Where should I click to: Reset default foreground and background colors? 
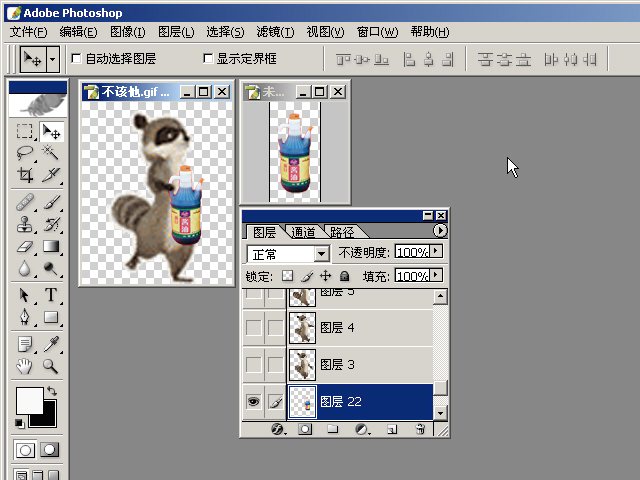[19, 423]
